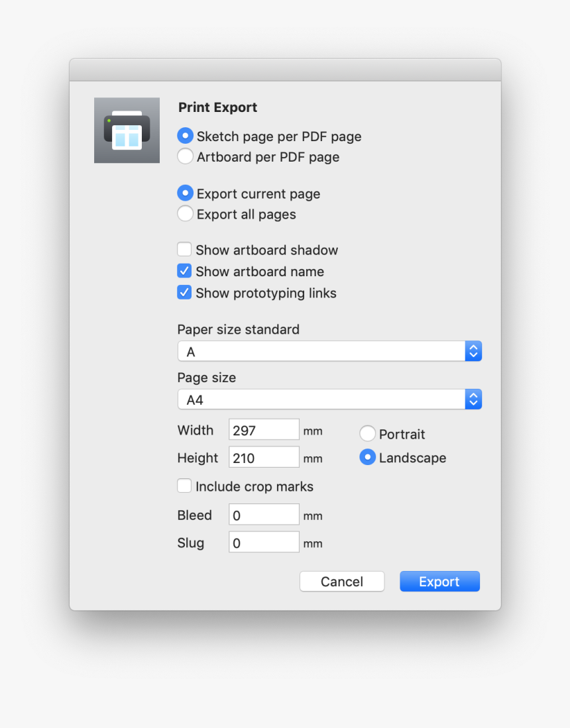Image resolution: width=570 pixels, height=728 pixels.
Task: Click the Page size stepper chevrons
Action: 473,399
